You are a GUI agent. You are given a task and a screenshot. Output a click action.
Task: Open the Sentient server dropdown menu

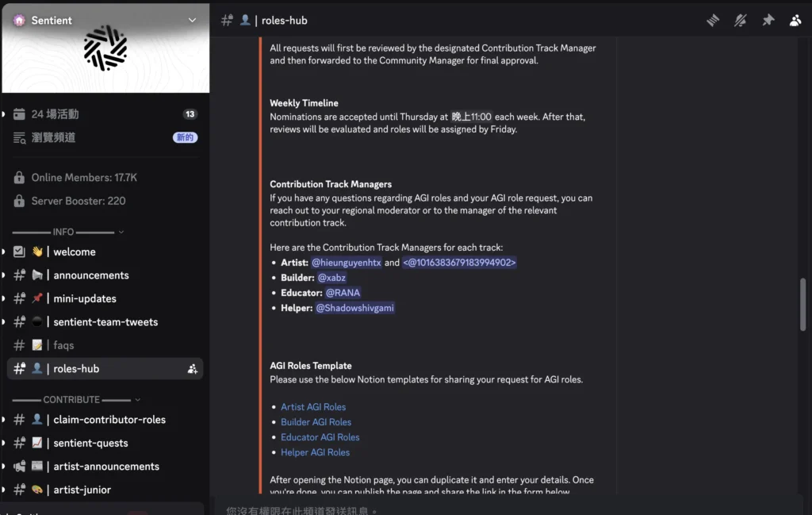192,20
